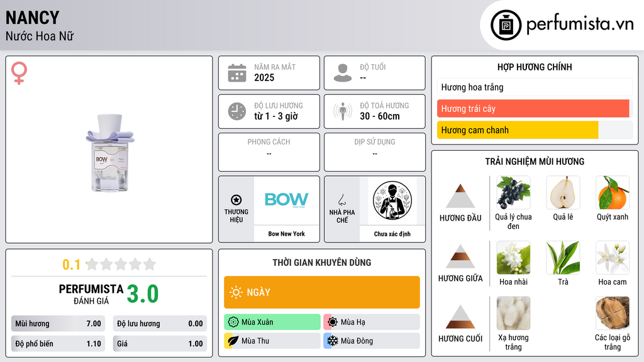This screenshot has height=362, width=644.
Task: Open the Bow New York brand link
Action: (x=286, y=234)
